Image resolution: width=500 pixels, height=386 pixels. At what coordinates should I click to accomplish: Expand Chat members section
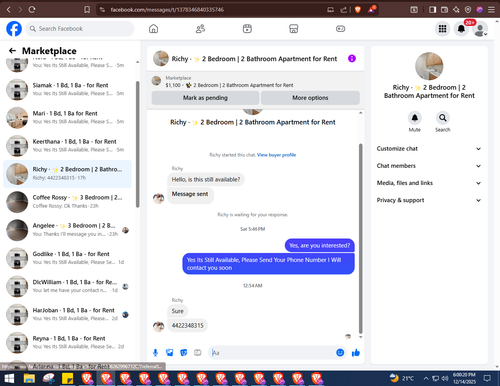429,166
